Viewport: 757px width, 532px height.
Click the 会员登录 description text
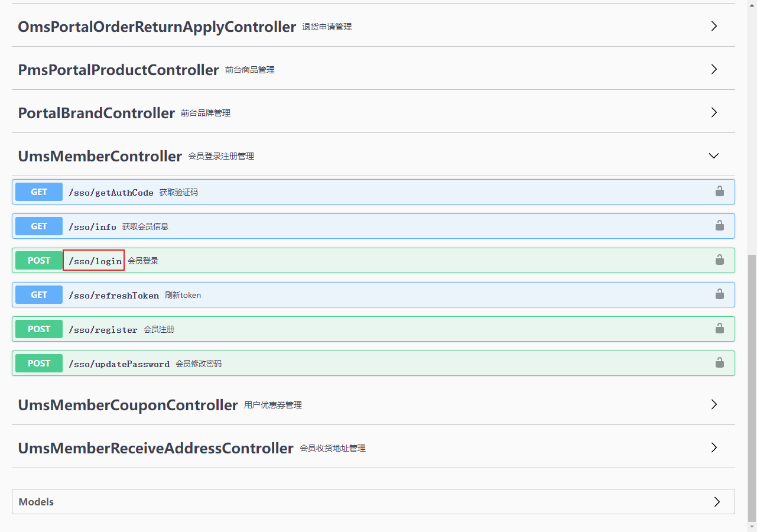[x=144, y=261]
